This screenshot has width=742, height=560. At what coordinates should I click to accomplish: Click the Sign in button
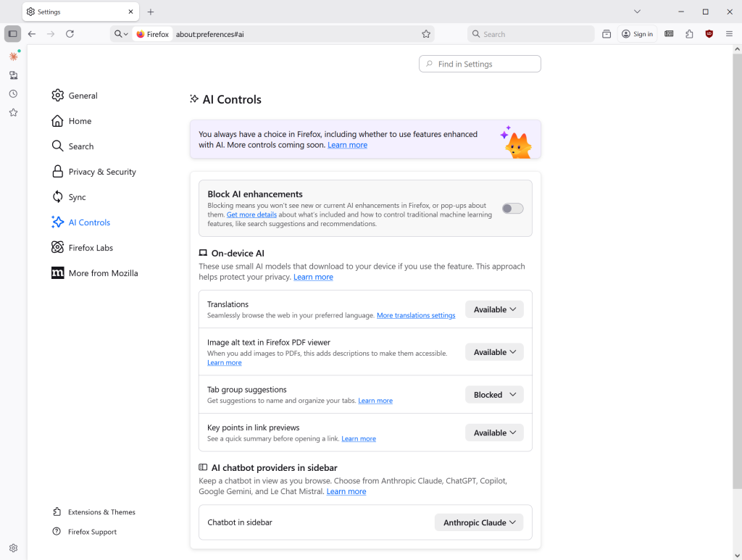click(637, 34)
